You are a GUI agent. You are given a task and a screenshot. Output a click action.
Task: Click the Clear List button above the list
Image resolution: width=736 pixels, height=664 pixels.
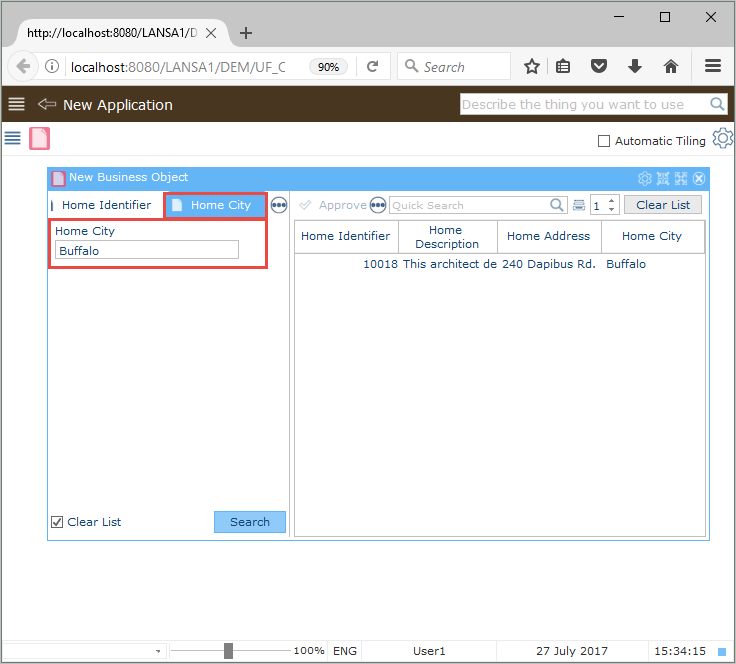(663, 205)
